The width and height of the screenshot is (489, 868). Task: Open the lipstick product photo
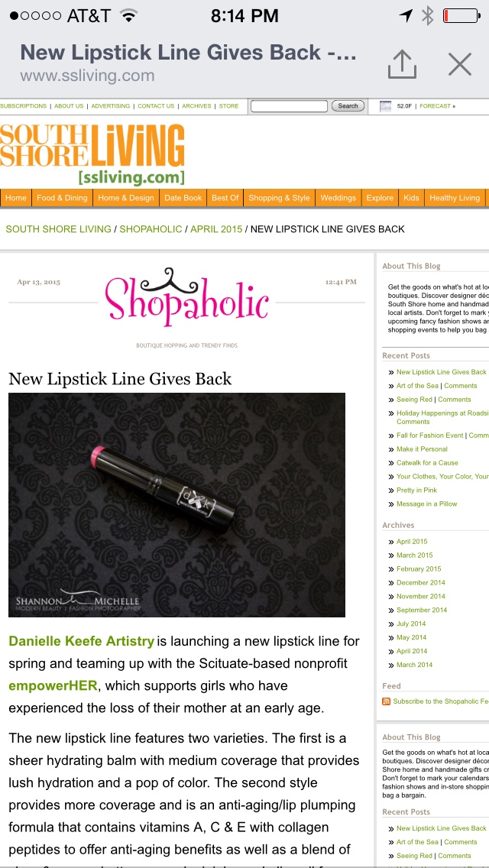pyautogui.click(x=176, y=505)
